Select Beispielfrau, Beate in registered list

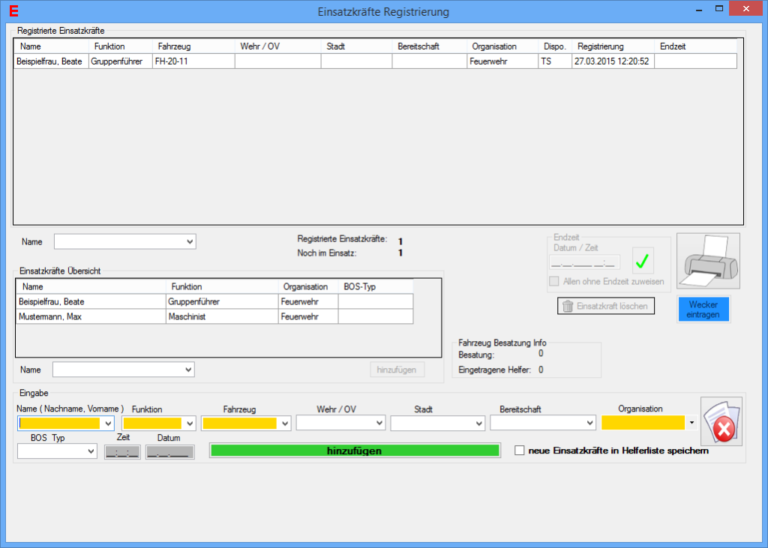point(51,61)
